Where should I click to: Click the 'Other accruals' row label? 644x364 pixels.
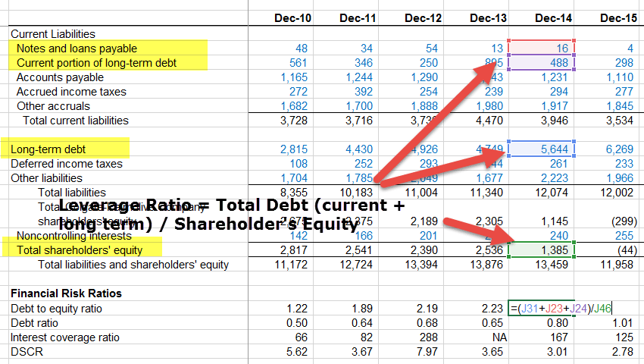click(53, 105)
